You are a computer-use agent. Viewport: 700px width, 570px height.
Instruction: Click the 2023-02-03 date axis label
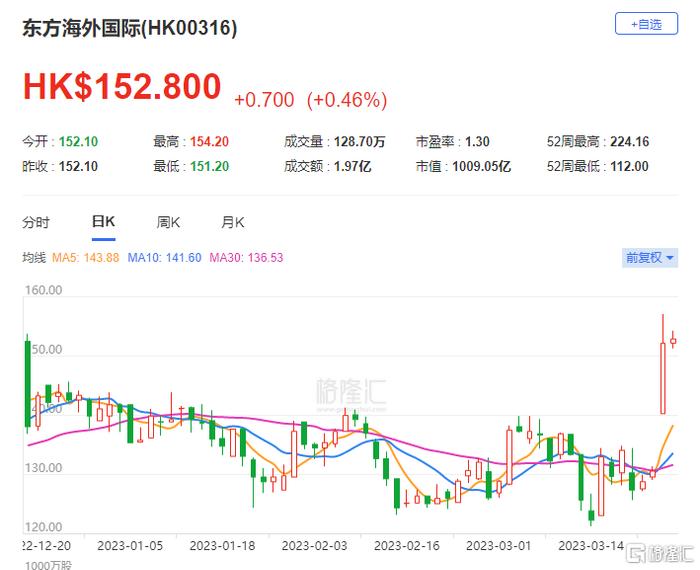pos(314,545)
